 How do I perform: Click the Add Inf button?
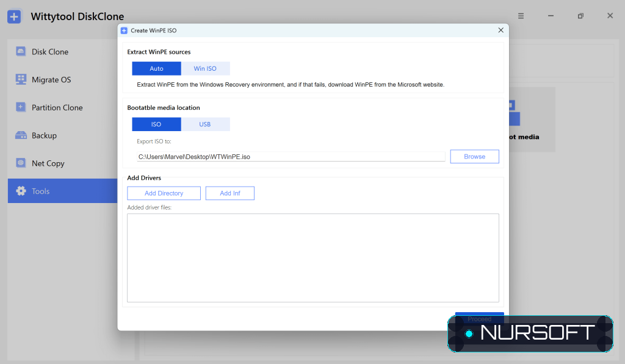click(230, 193)
